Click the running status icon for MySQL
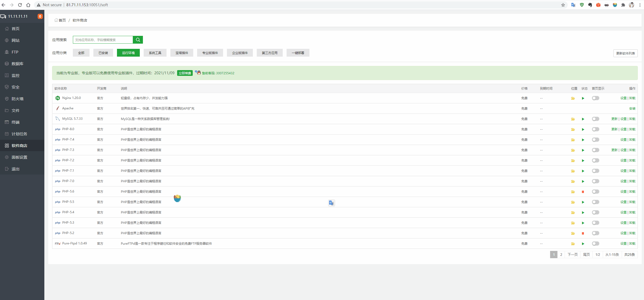Viewport: 644px width, 300px height. tap(583, 119)
